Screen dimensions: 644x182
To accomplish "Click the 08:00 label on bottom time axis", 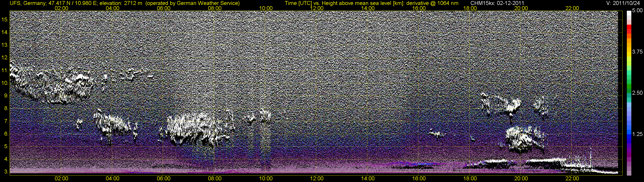I will point(215,179).
